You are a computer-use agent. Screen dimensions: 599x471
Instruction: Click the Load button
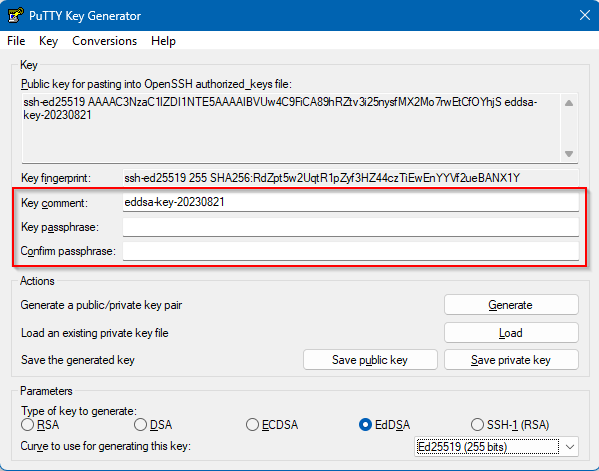point(511,333)
